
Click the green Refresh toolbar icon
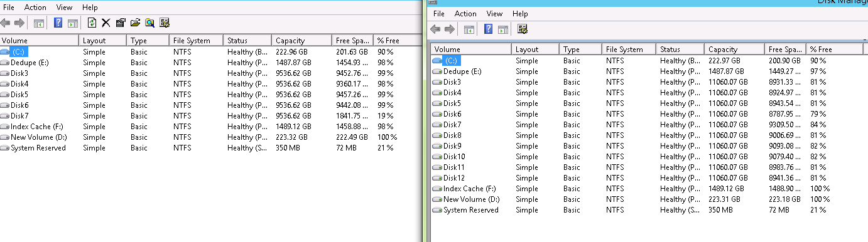pyautogui.click(x=92, y=23)
